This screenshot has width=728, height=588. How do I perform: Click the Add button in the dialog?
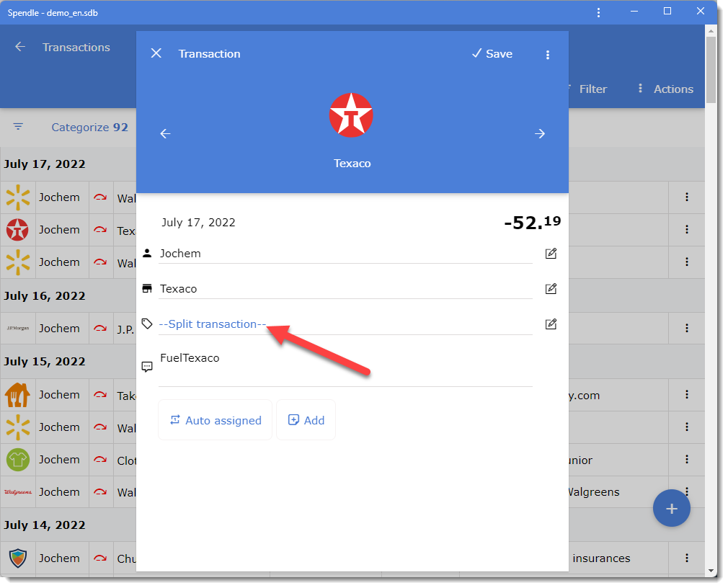[x=306, y=420]
